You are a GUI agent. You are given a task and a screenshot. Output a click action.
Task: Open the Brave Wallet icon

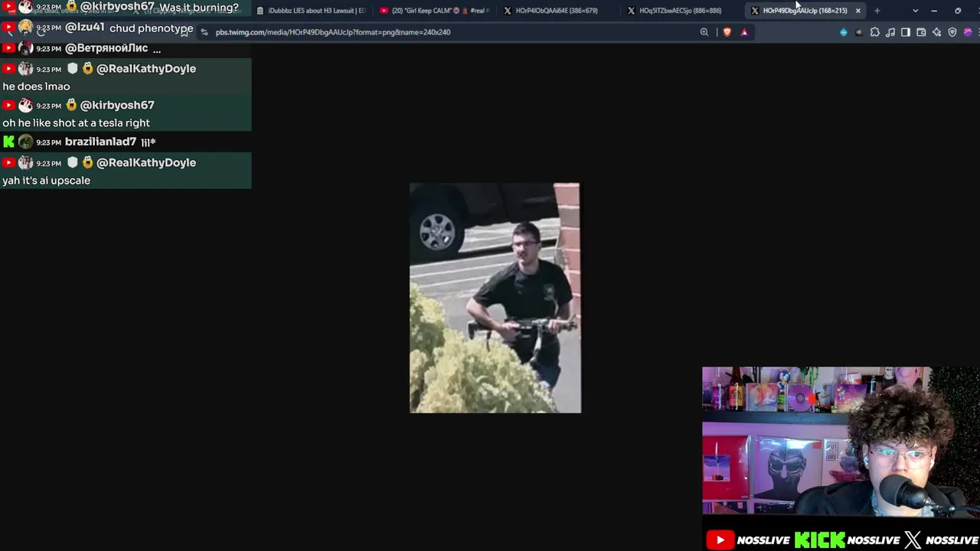[921, 32]
